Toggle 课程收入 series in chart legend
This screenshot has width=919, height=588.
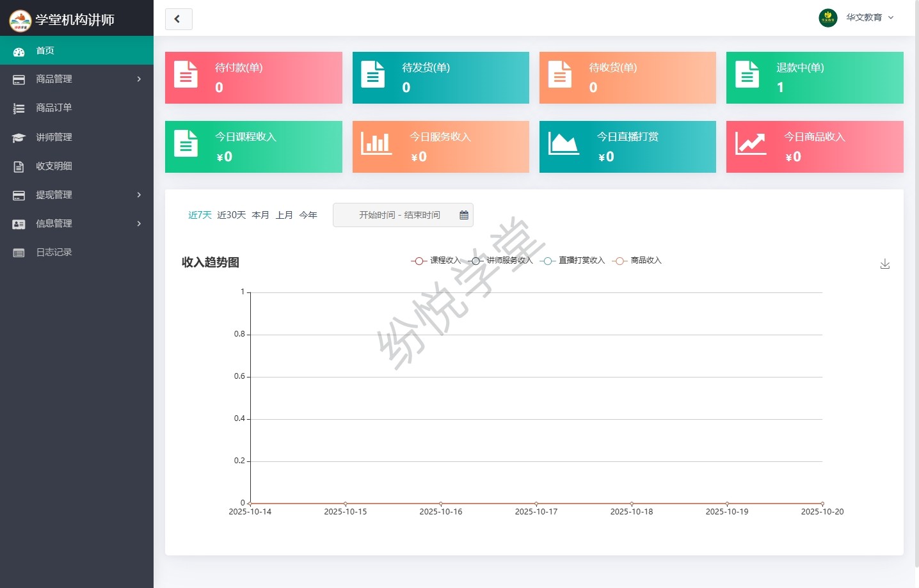pyautogui.click(x=436, y=260)
